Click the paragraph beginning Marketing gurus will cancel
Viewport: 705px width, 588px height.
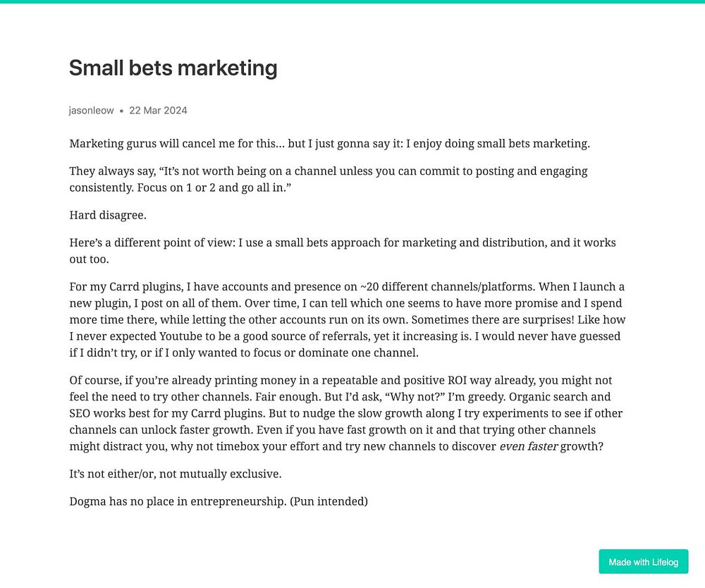[329, 144]
